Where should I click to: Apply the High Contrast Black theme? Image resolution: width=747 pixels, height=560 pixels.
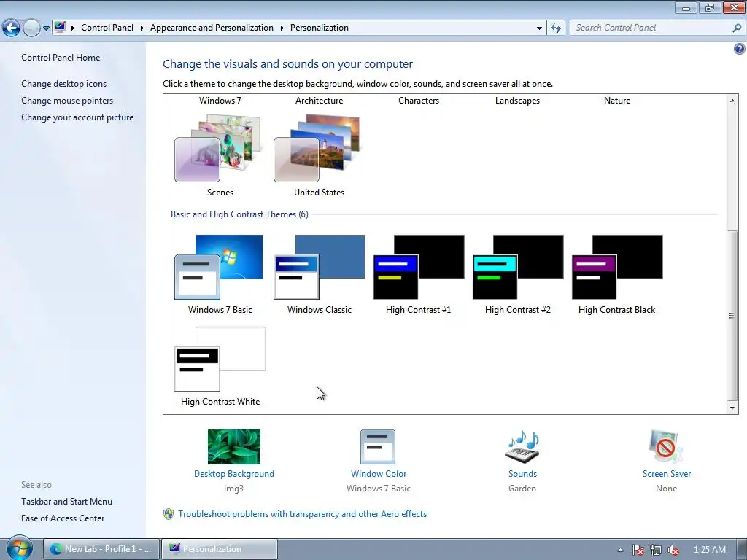[617, 267]
